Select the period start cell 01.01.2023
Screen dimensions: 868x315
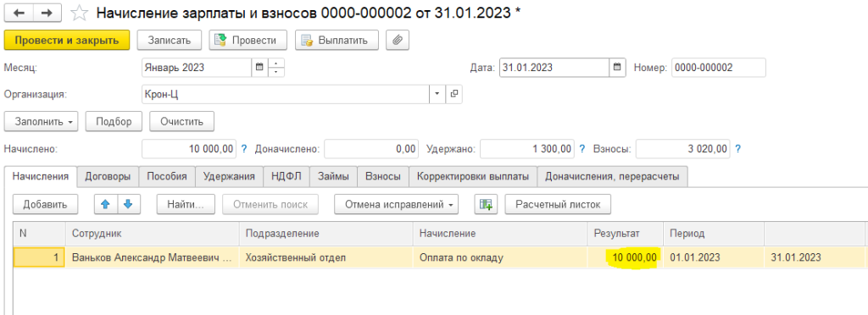[x=714, y=257]
